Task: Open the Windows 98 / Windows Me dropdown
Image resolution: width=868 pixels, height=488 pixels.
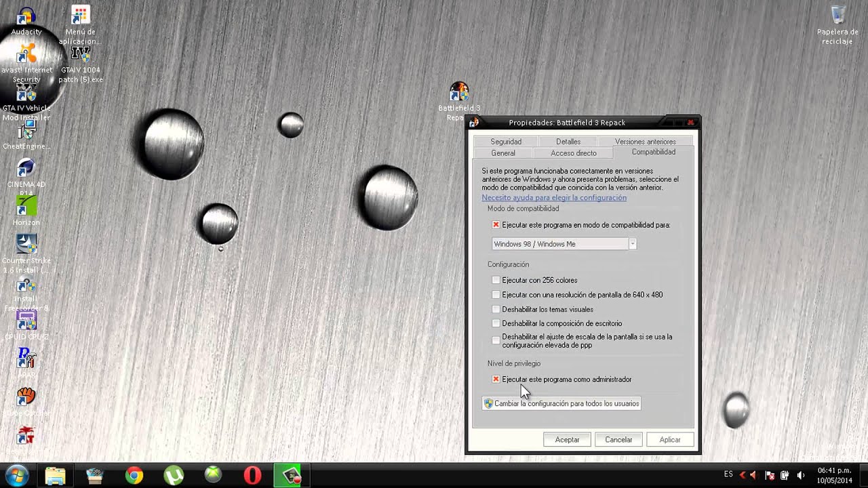Action: pos(564,244)
